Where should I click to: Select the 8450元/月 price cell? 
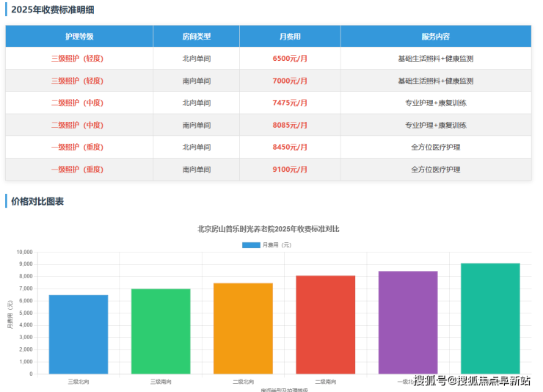(290, 147)
